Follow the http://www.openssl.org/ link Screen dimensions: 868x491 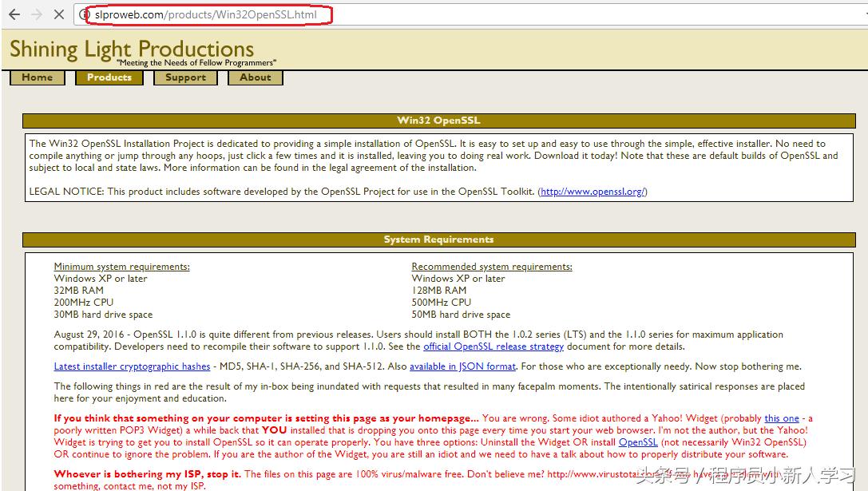593,192
